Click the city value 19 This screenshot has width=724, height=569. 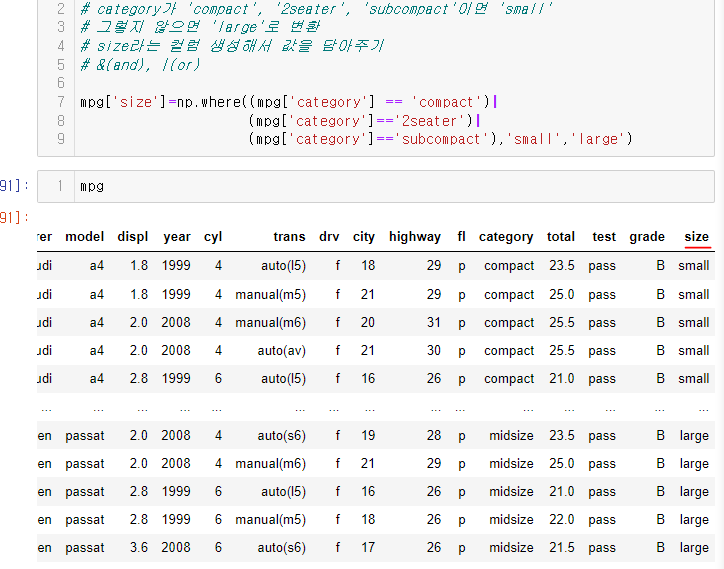click(368, 436)
